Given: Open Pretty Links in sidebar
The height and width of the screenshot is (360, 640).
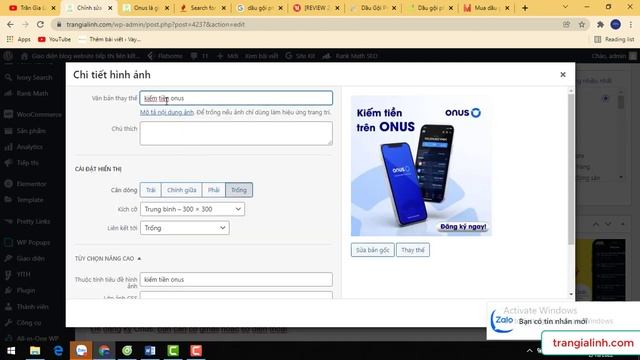Looking at the screenshot, I should tap(33, 221).
